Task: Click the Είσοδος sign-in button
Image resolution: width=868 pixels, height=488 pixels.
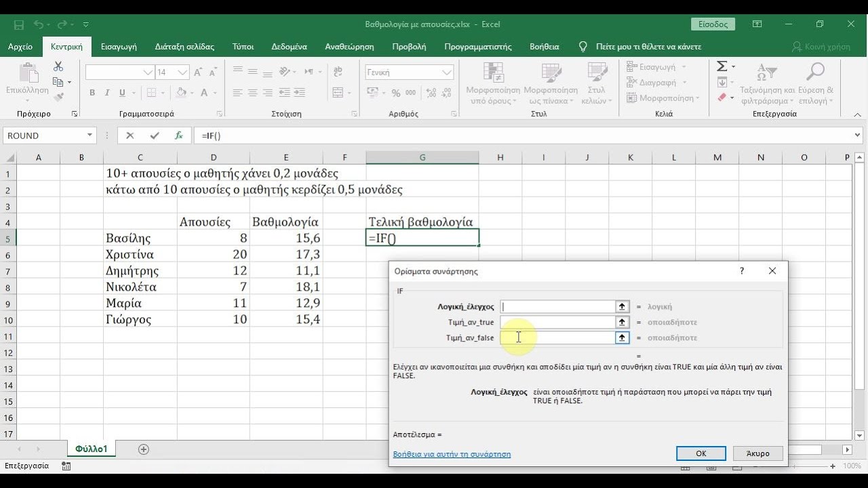Action: [x=713, y=24]
